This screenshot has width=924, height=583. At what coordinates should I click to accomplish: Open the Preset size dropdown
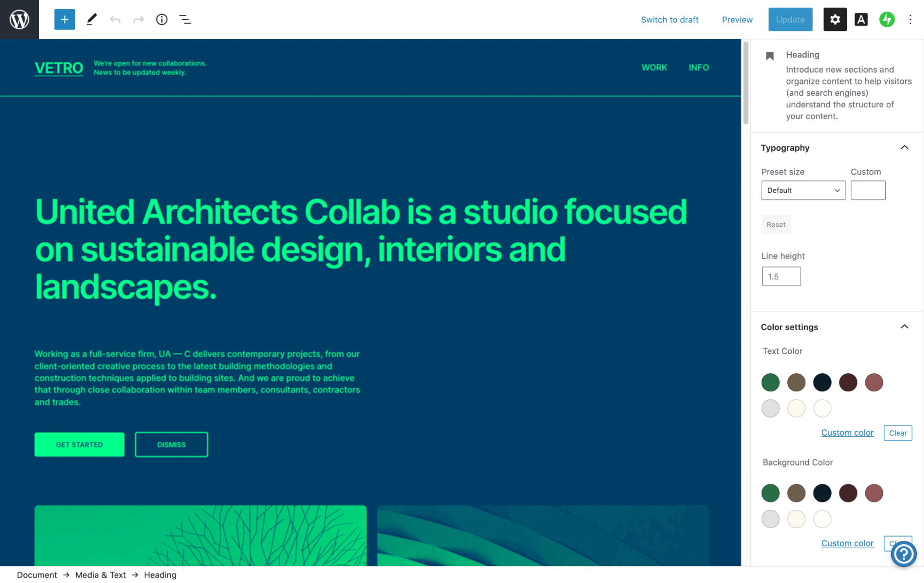click(x=803, y=190)
